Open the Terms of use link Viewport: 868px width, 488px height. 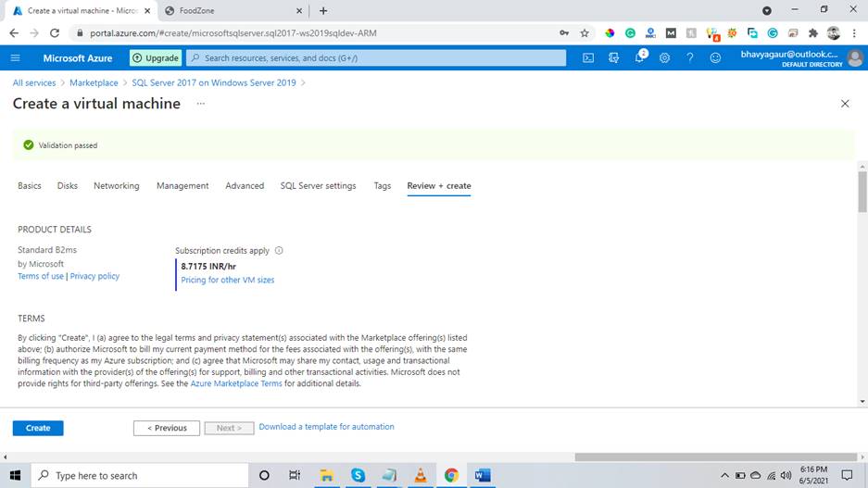41,276
